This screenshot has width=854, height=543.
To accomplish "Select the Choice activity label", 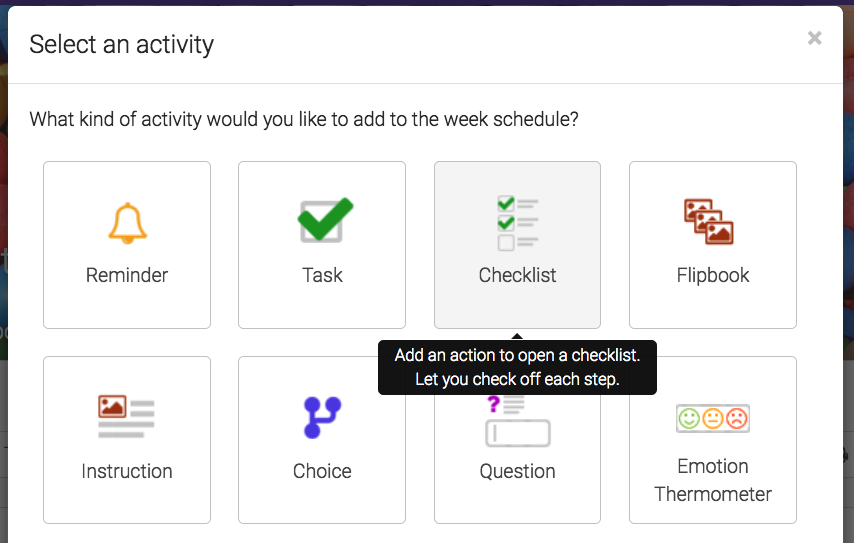I will click(x=322, y=471).
